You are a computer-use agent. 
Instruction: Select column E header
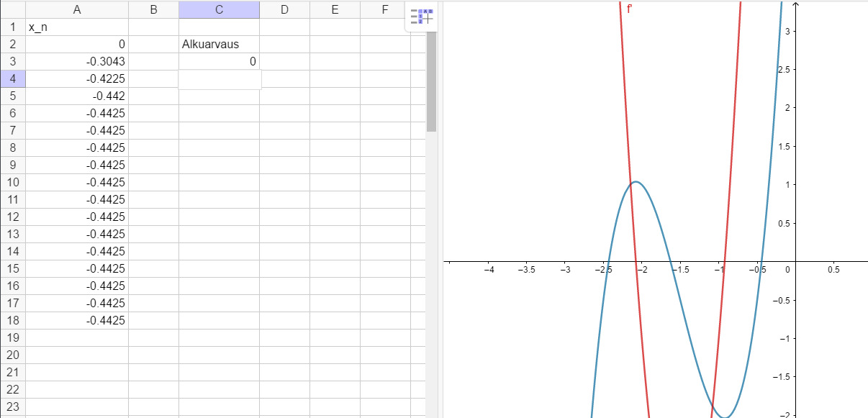point(335,9)
